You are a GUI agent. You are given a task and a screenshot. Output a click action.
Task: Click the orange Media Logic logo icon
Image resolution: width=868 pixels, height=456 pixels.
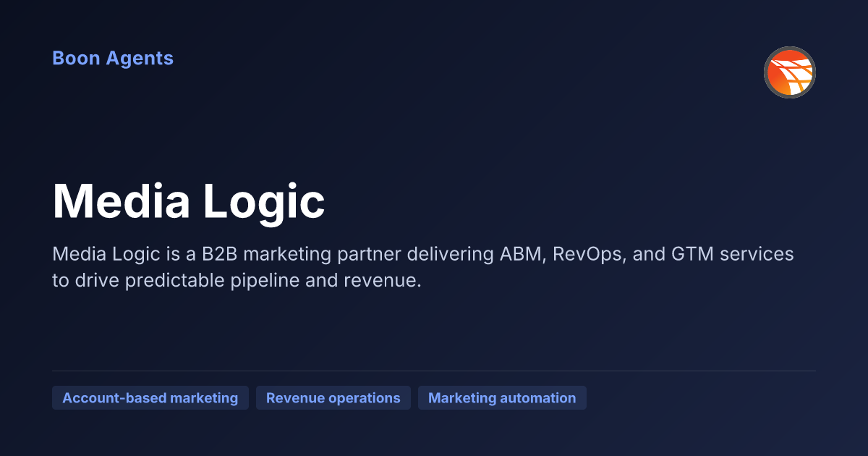coord(790,72)
